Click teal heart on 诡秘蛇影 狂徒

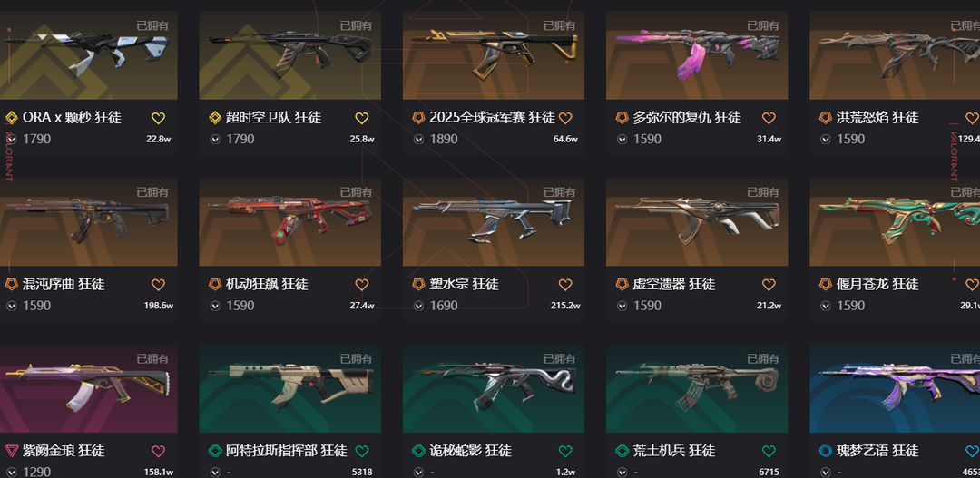[565, 451]
